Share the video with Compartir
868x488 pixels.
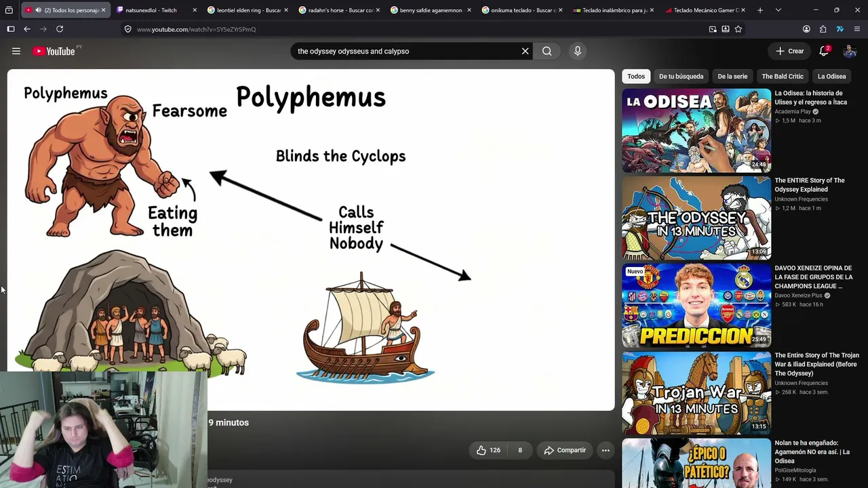pos(565,450)
